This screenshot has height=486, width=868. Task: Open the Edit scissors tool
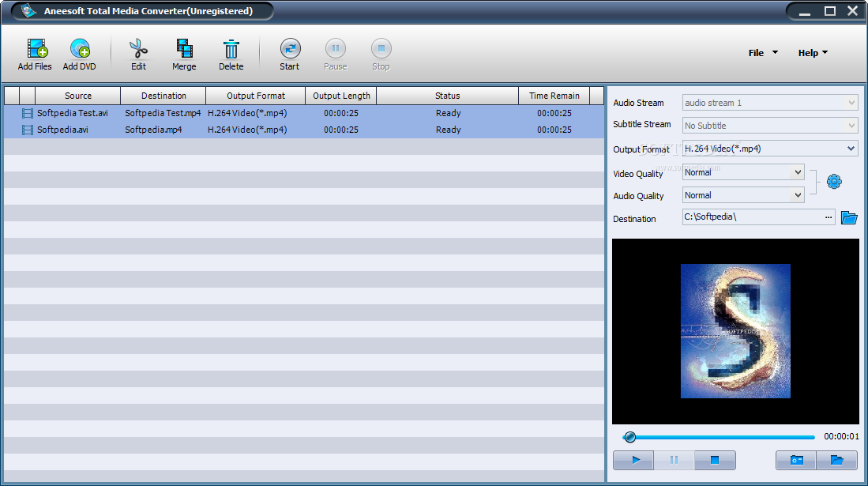[x=138, y=49]
